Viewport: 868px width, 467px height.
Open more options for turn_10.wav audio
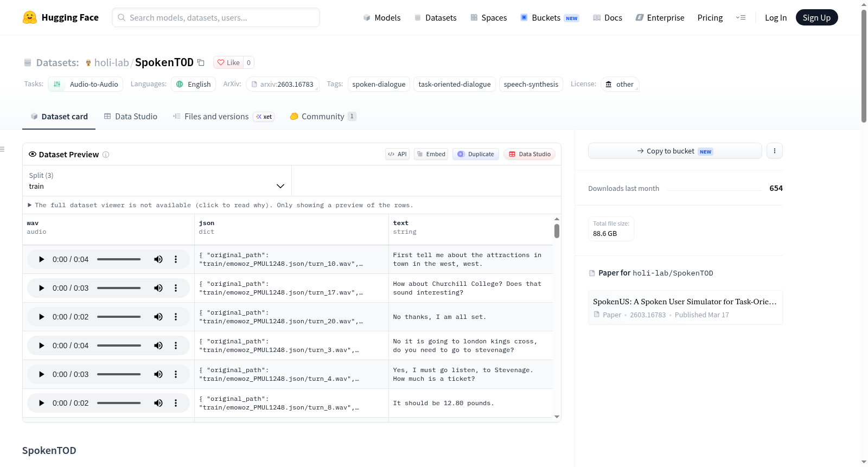[x=176, y=259]
